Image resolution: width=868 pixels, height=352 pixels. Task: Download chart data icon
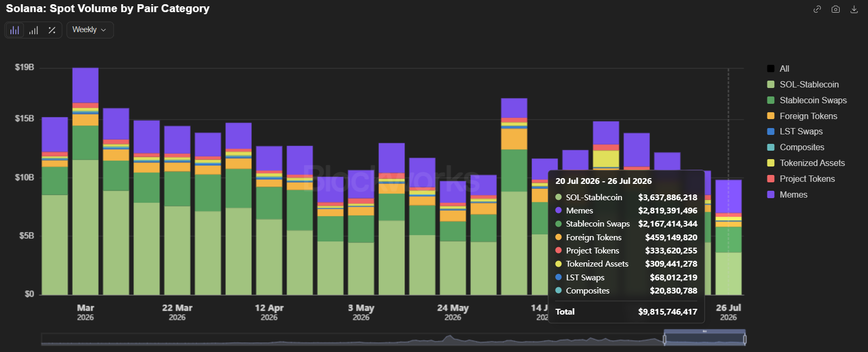[854, 9]
